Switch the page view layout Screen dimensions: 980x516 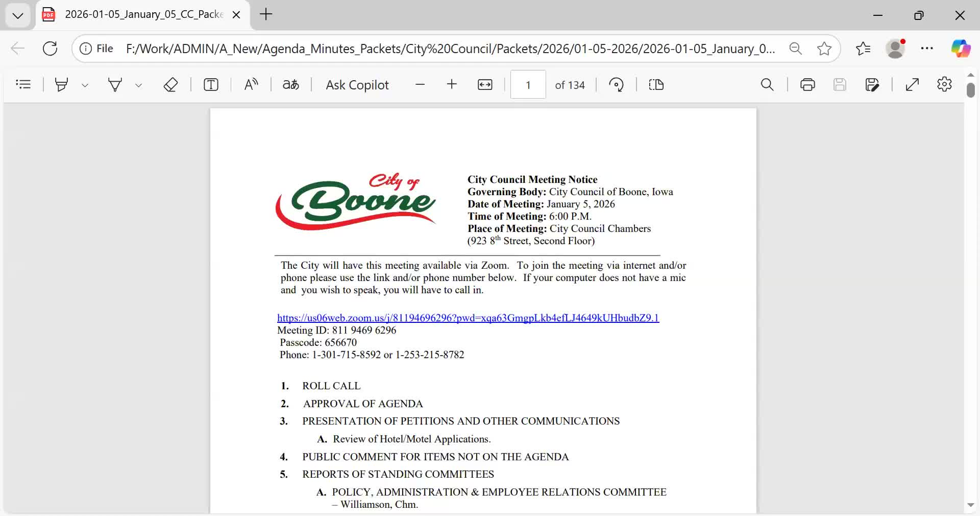coord(656,84)
